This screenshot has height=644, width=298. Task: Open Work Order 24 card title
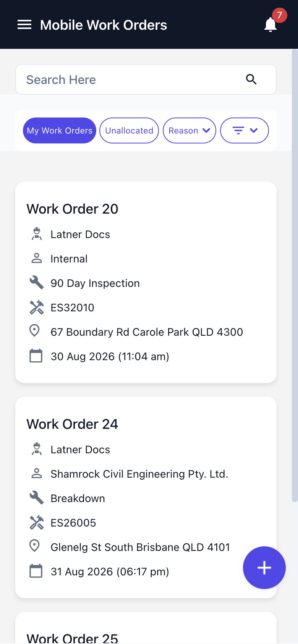(72, 424)
